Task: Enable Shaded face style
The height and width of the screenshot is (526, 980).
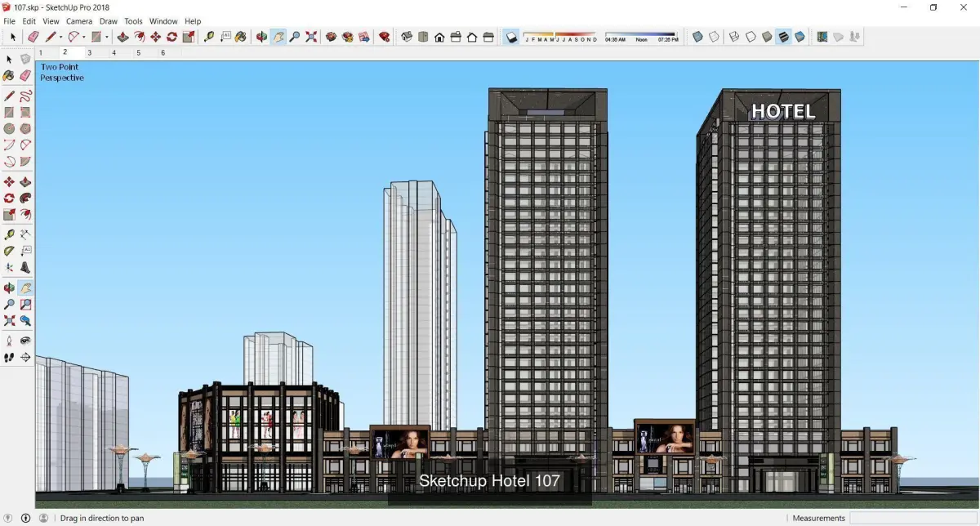Action: 767,37
